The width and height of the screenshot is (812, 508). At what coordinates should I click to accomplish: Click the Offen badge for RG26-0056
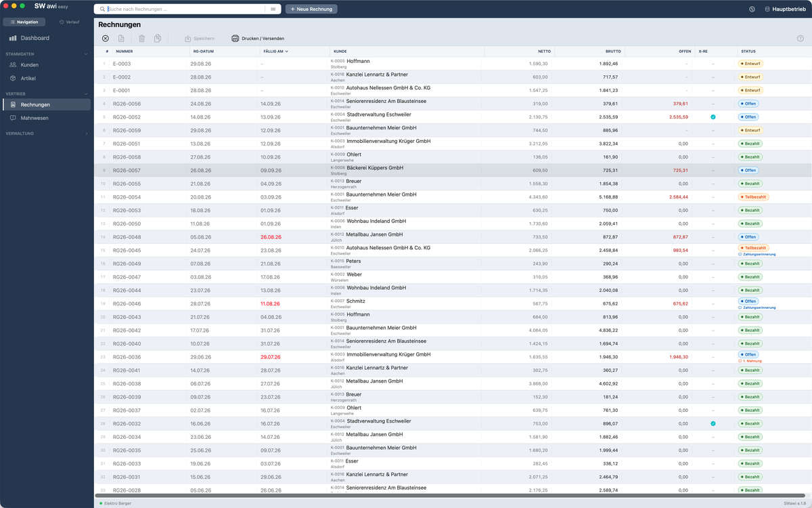click(x=748, y=104)
